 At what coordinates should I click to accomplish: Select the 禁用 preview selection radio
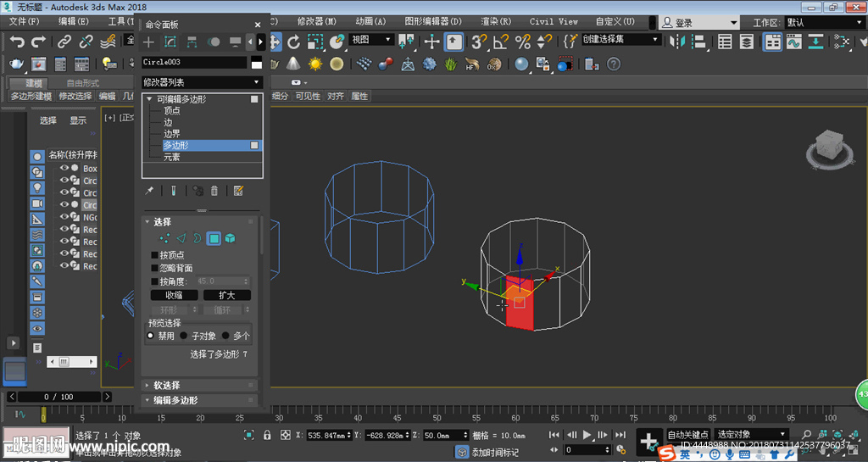click(150, 336)
